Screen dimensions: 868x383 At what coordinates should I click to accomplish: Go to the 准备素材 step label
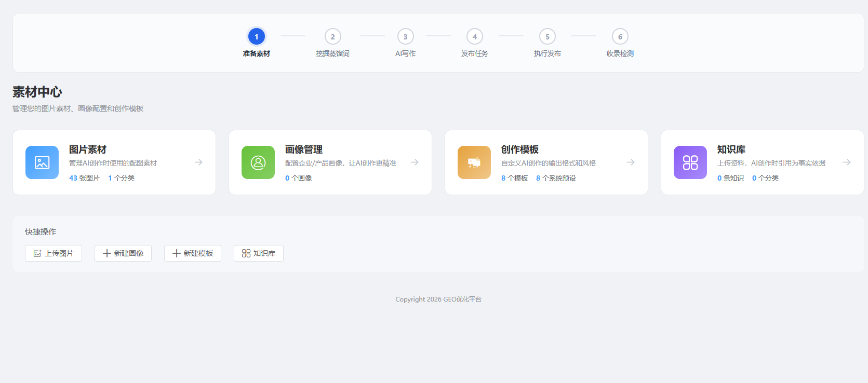[257, 53]
